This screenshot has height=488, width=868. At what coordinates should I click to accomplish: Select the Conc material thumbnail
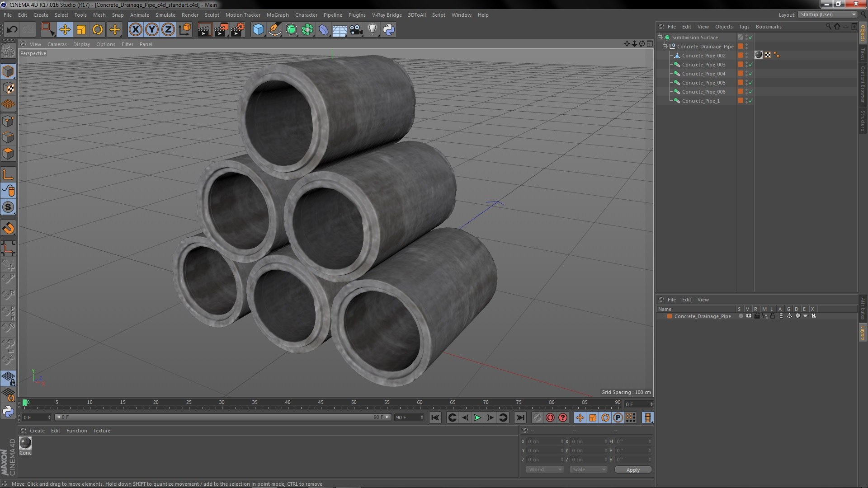pyautogui.click(x=25, y=443)
